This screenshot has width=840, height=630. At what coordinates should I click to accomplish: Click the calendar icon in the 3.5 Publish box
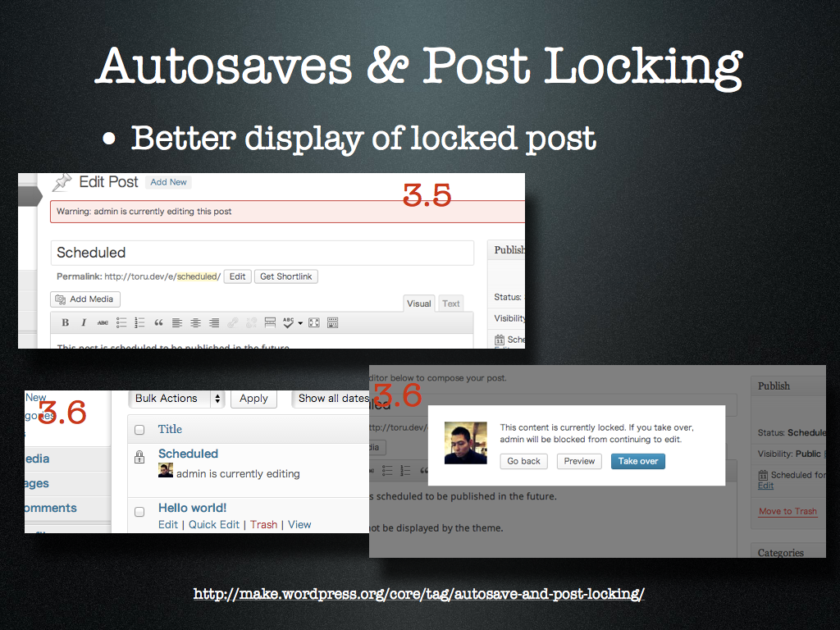tap(500, 340)
